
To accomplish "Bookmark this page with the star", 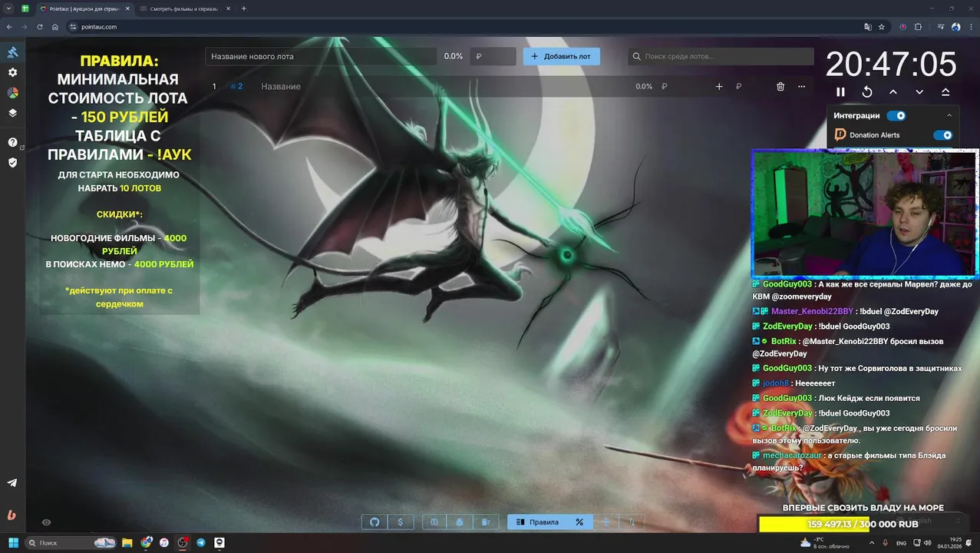I will click(882, 27).
